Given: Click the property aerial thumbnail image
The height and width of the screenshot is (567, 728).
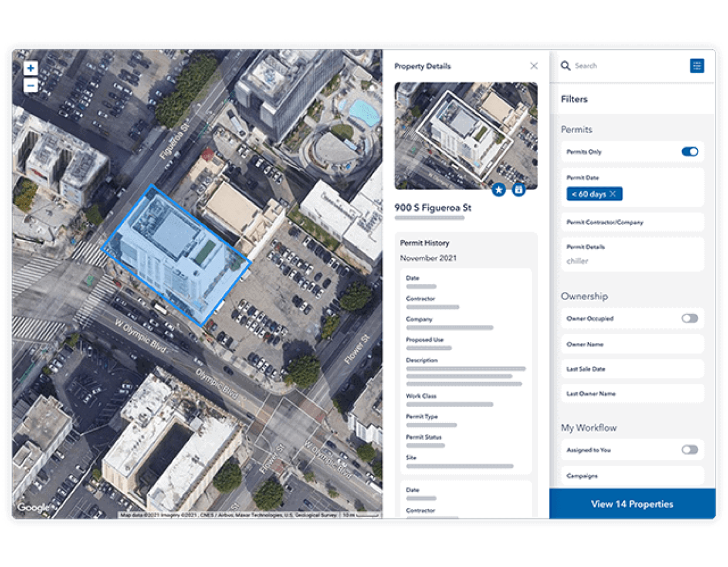Looking at the screenshot, I should click(465, 135).
